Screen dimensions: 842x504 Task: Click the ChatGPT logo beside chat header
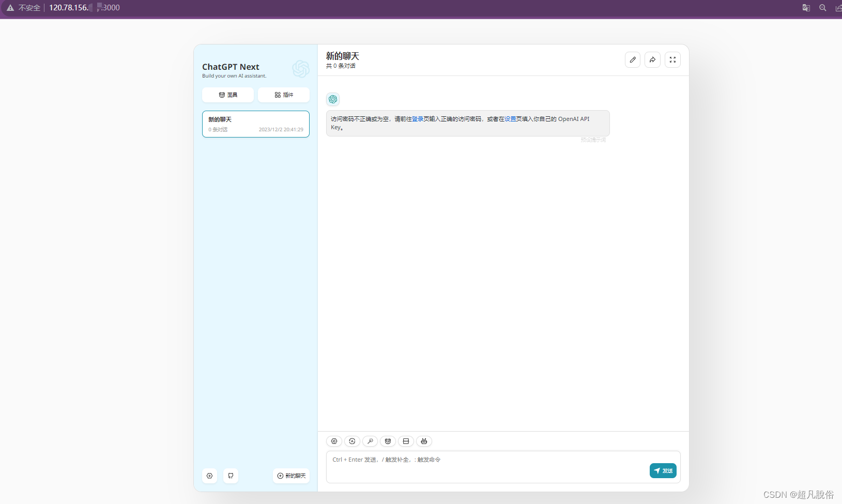[301, 69]
